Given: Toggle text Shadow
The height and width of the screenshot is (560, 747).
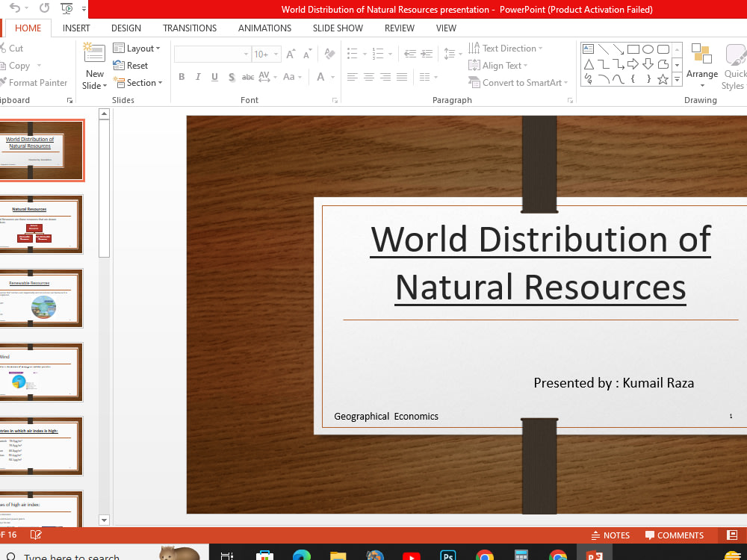Looking at the screenshot, I should (x=232, y=77).
